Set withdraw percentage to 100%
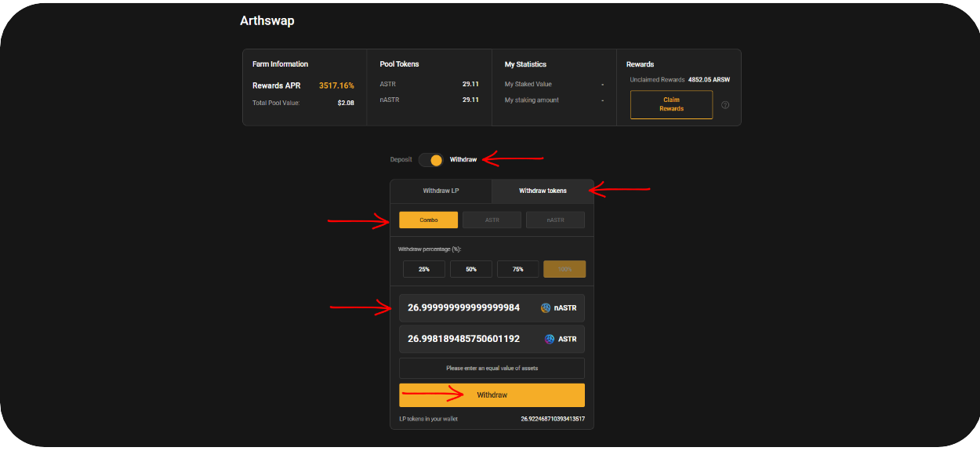This screenshot has width=980, height=451. tap(564, 269)
